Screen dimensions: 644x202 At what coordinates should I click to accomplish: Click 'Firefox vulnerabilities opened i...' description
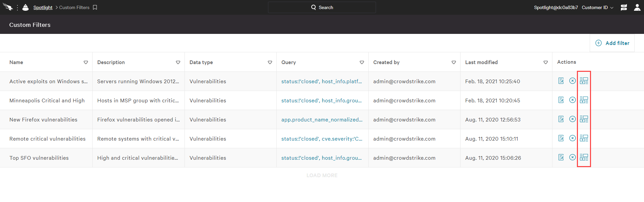click(139, 120)
